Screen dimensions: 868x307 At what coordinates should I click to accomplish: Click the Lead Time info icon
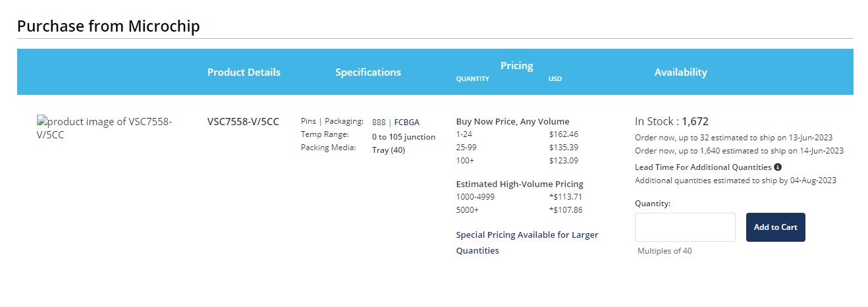click(778, 167)
